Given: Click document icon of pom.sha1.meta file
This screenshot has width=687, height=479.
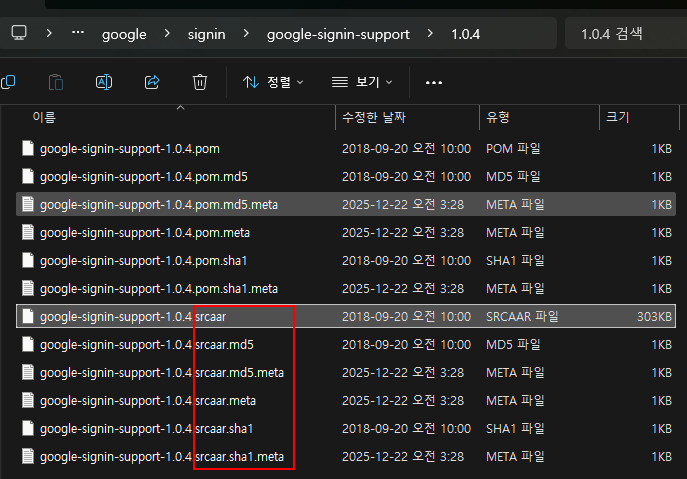Looking at the screenshot, I should tap(28, 288).
